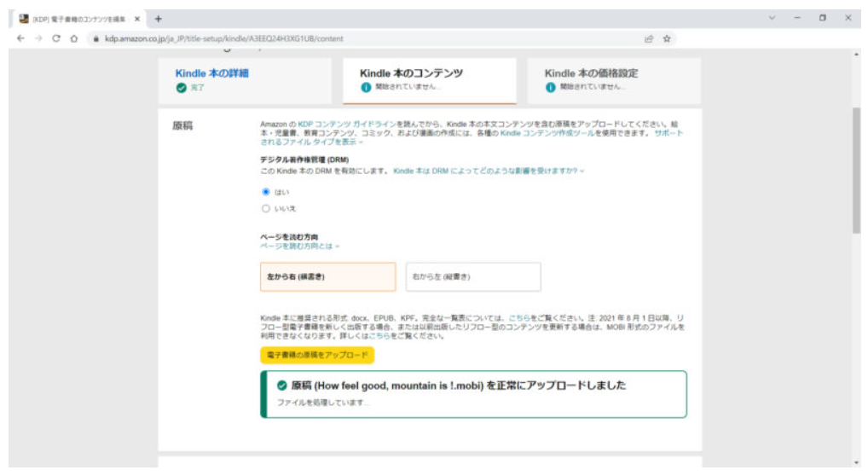Open the browser home icon
The width and height of the screenshot is (868, 476).
73,38
